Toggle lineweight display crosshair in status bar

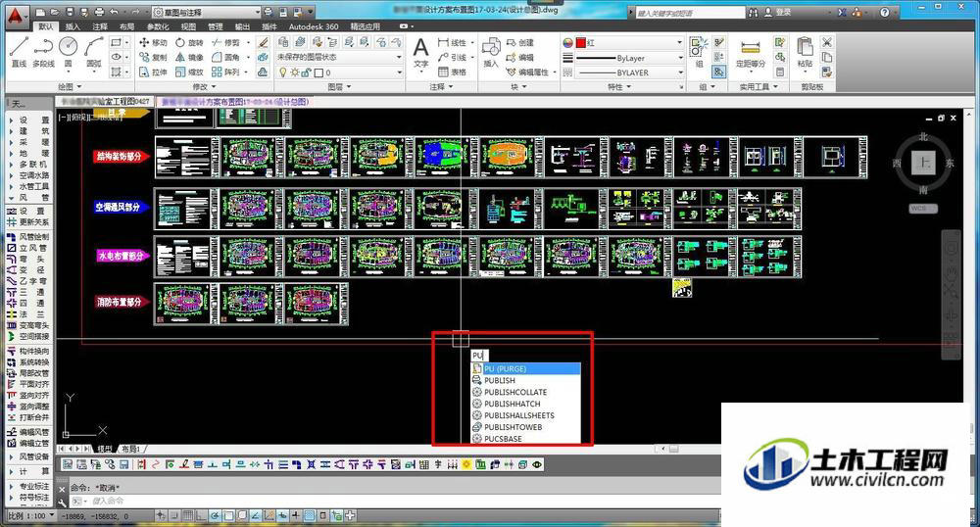coord(295,516)
